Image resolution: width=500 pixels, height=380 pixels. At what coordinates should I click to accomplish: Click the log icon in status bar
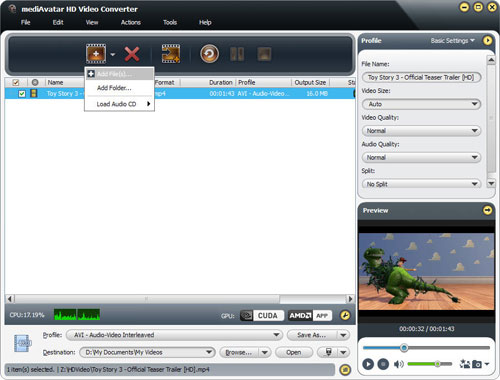[x=345, y=370]
